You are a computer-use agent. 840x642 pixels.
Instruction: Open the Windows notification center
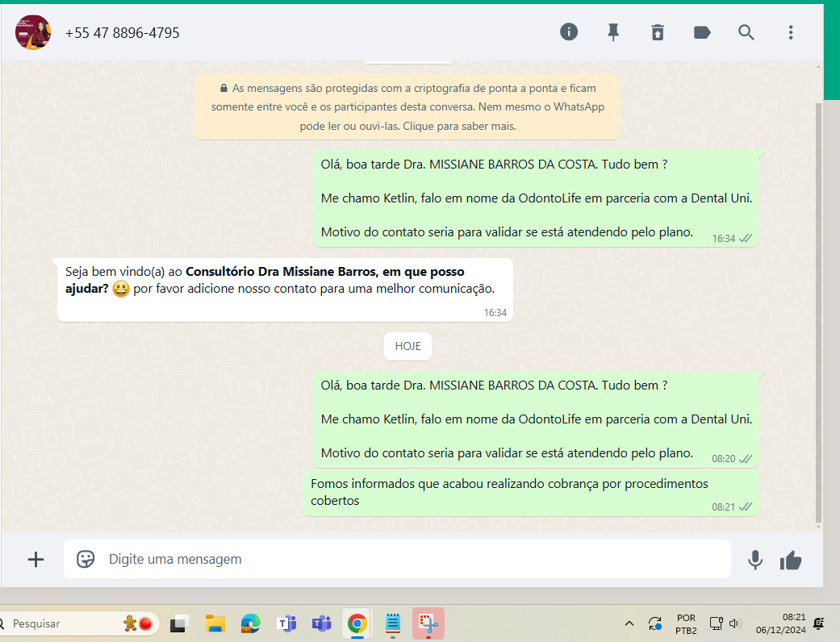[x=819, y=623]
